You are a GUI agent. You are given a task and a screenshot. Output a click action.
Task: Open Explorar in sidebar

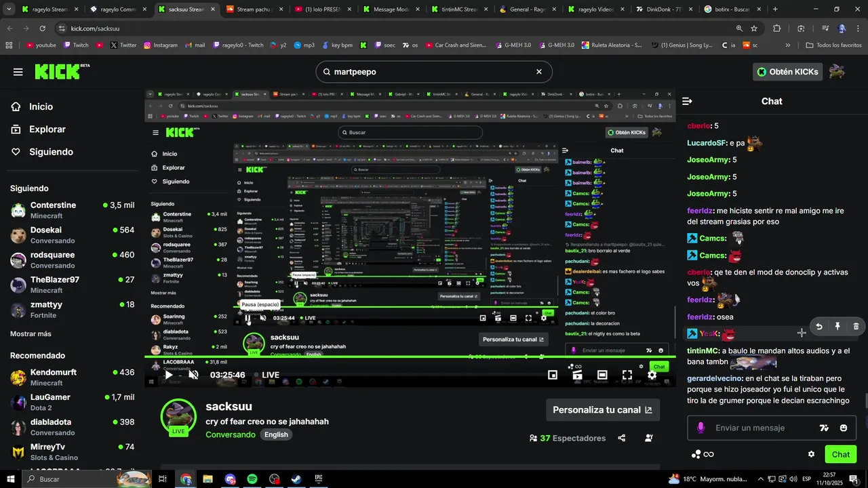(x=47, y=129)
